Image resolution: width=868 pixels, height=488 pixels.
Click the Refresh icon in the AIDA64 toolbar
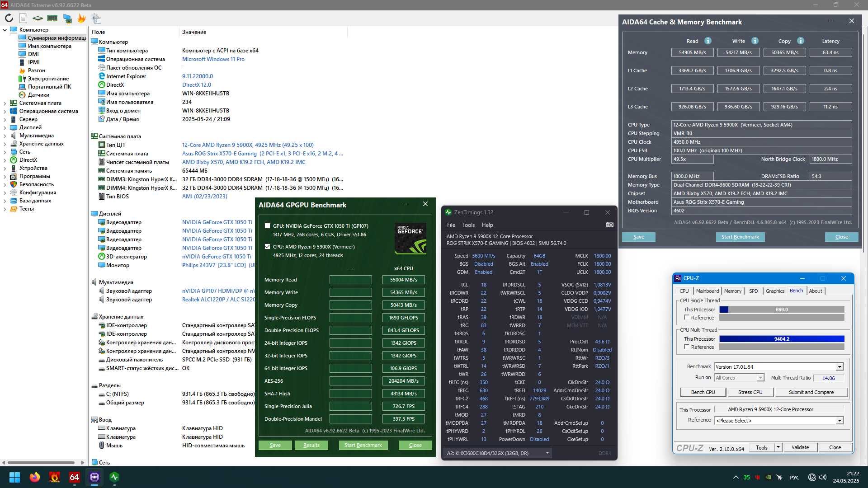[x=9, y=18]
